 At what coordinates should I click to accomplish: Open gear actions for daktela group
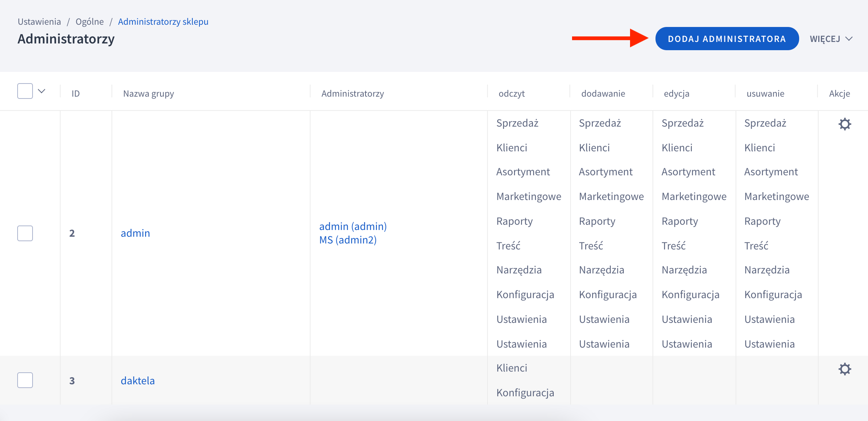coord(844,369)
